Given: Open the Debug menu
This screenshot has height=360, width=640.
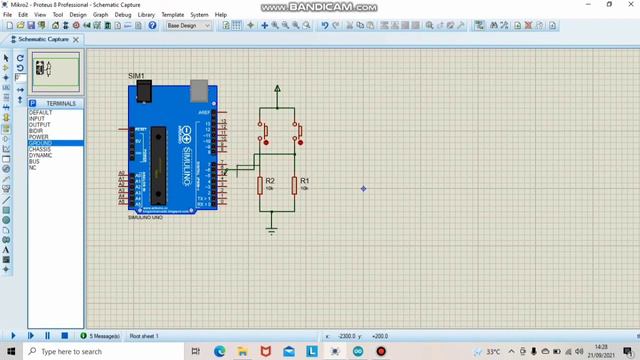Looking at the screenshot, I should [123, 15].
